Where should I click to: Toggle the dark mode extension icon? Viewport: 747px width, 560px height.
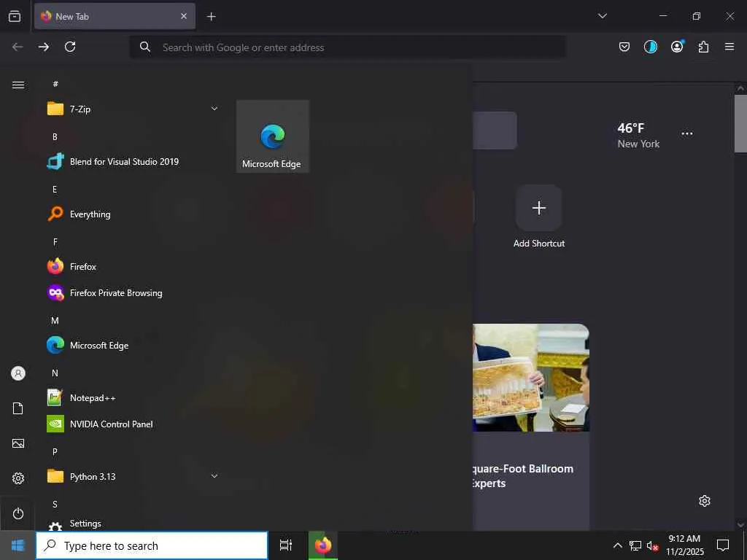[x=650, y=47]
